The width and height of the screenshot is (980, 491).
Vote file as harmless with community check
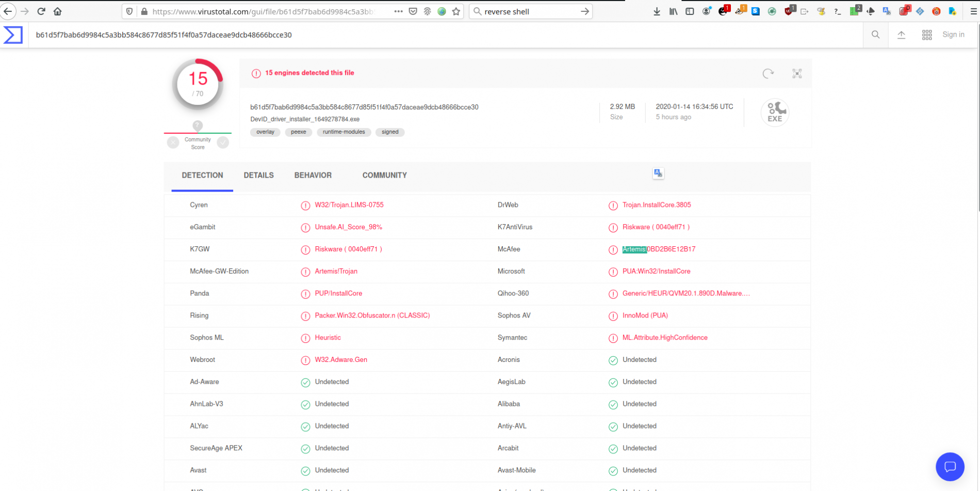[223, 142]
